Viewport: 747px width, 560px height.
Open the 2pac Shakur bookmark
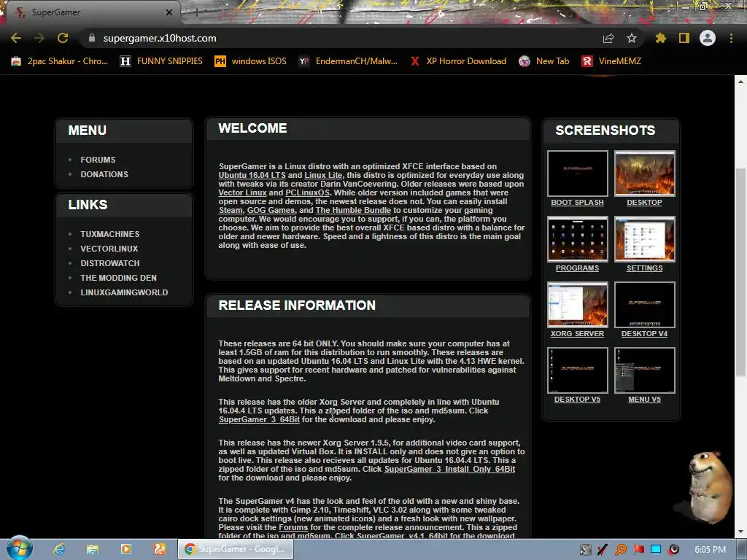pos(60,61)
